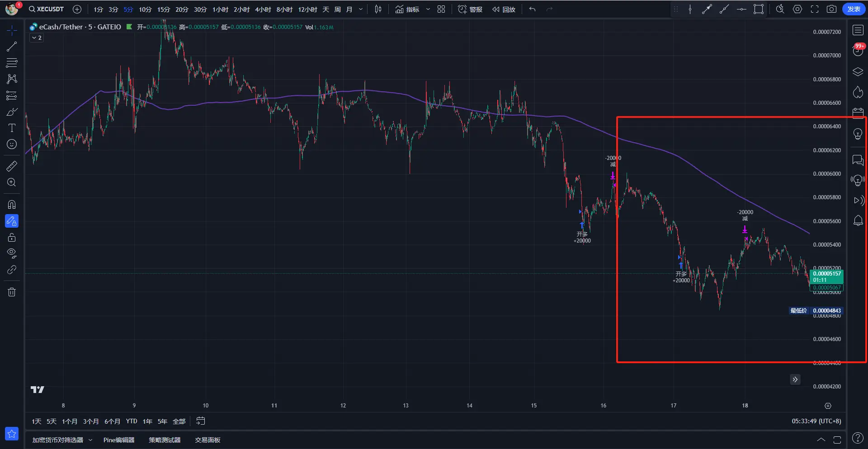Select the trend line tool in the left toolbar
The width and height of the screenshot is (868, 449).
[x=12, y=47]
